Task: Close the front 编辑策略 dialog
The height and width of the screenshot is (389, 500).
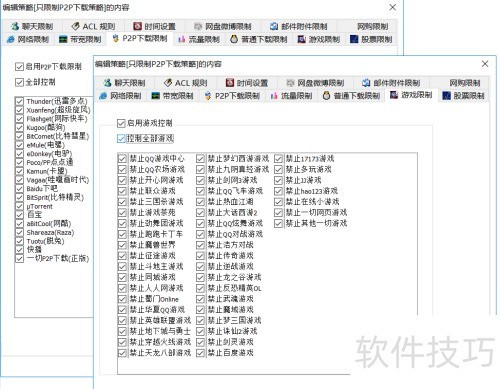Action: (x=485, y=64)
